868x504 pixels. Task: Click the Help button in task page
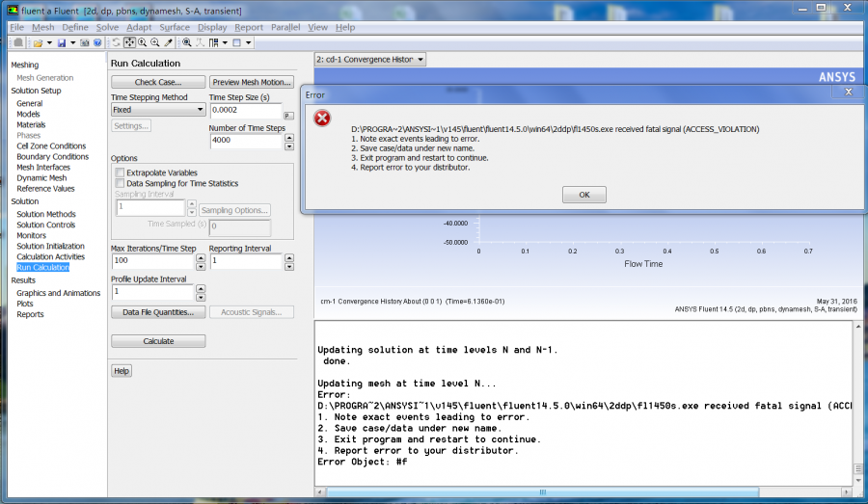(122, 371)
